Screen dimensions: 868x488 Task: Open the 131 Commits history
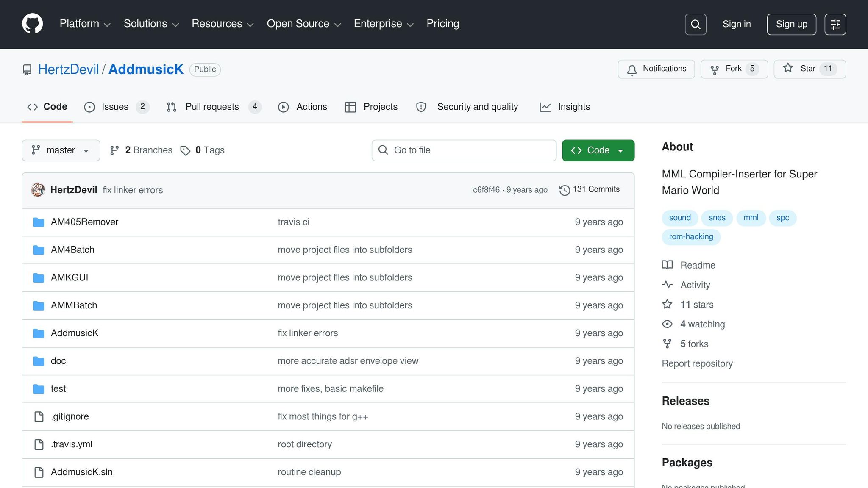[x=590, y=190]
